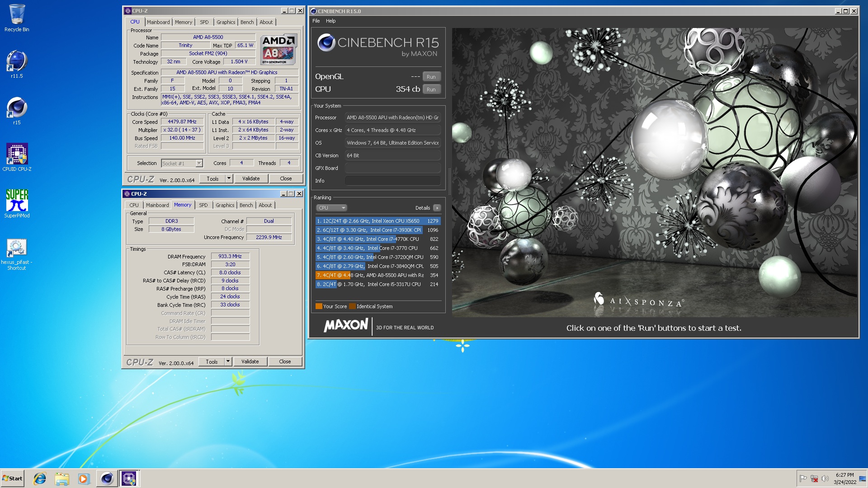Click Close button in the Memory CPU-Z window
The image size is (868, 488).
(x=285, y=361)
